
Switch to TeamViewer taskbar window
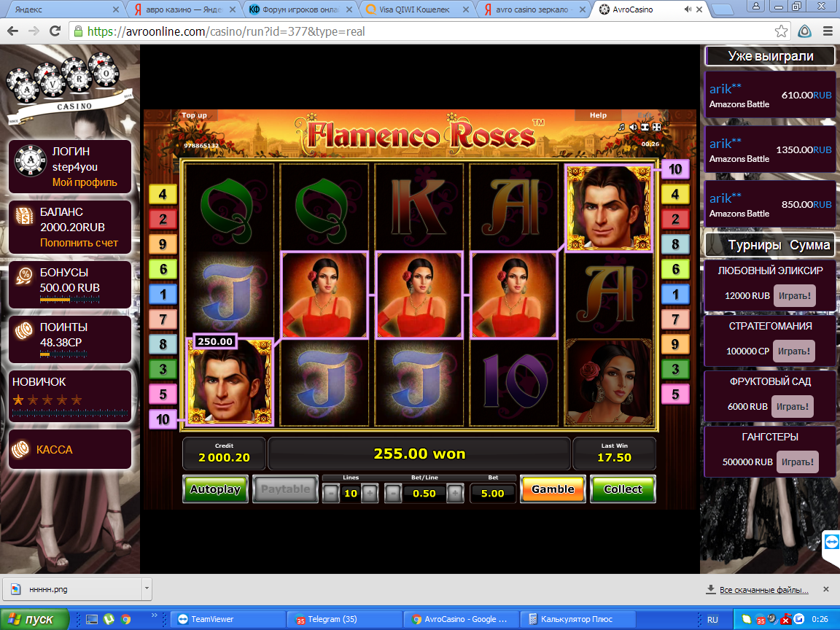[227, 619]
